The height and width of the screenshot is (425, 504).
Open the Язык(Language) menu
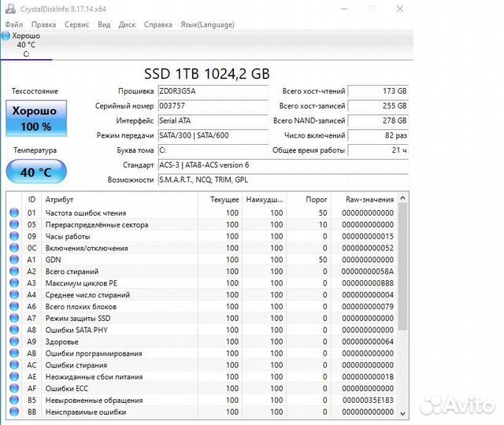click(207, 24)
